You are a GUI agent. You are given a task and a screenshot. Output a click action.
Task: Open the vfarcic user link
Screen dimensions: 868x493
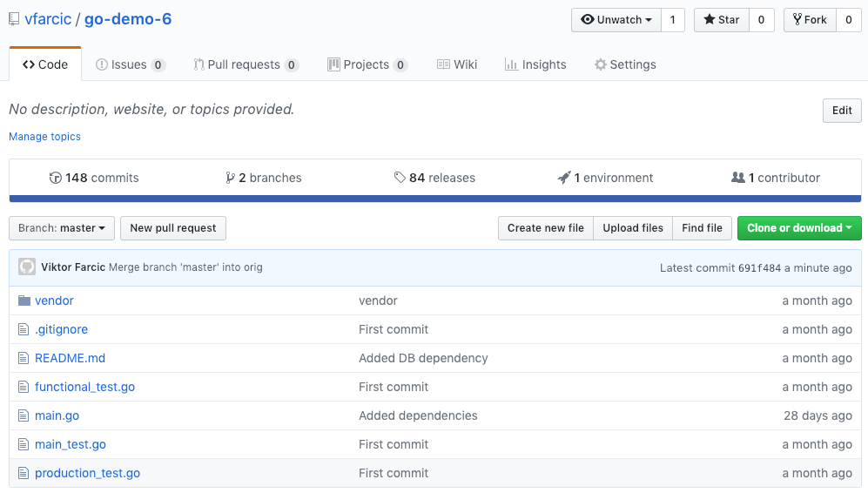pyautogui.click(x=48, y=19)
